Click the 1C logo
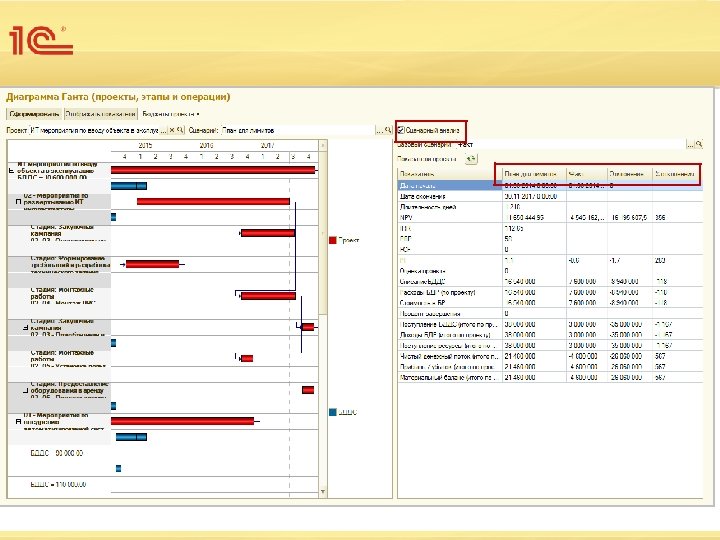Viewport: 720px width, 540px height. click(x=38, y=42)
